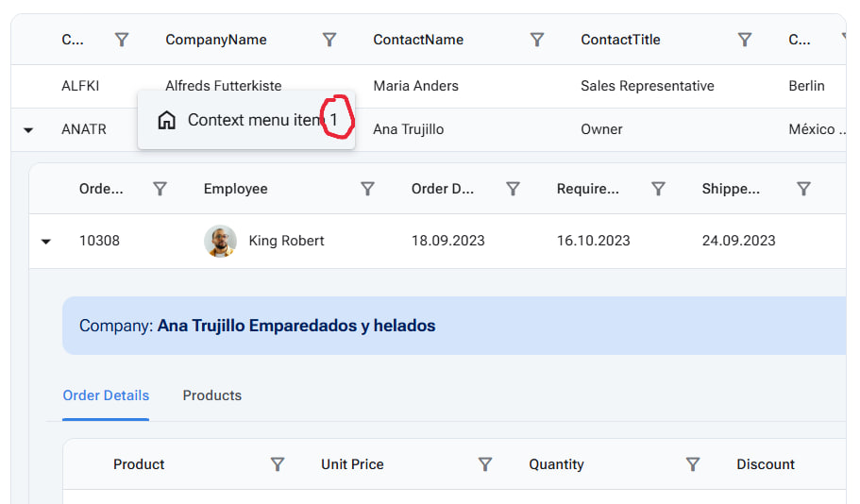Switch to the Order Details tab
Viewport: 860px width, 504px height.
[106, 395]
